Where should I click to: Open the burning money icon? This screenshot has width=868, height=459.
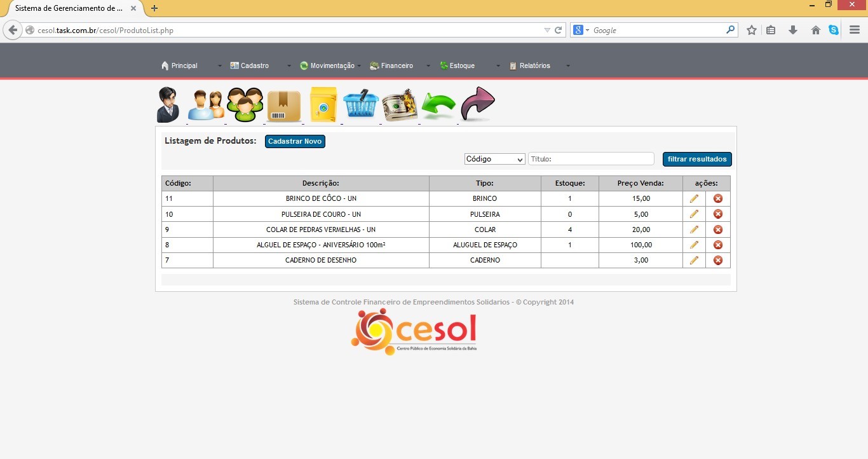click(x=400, y=105)
